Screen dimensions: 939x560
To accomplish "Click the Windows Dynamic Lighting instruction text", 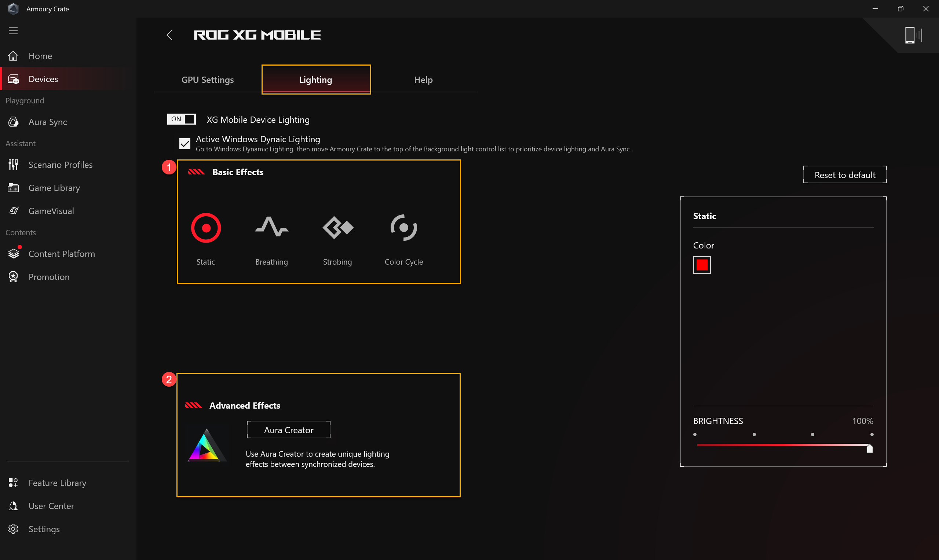I will point(414,149).
